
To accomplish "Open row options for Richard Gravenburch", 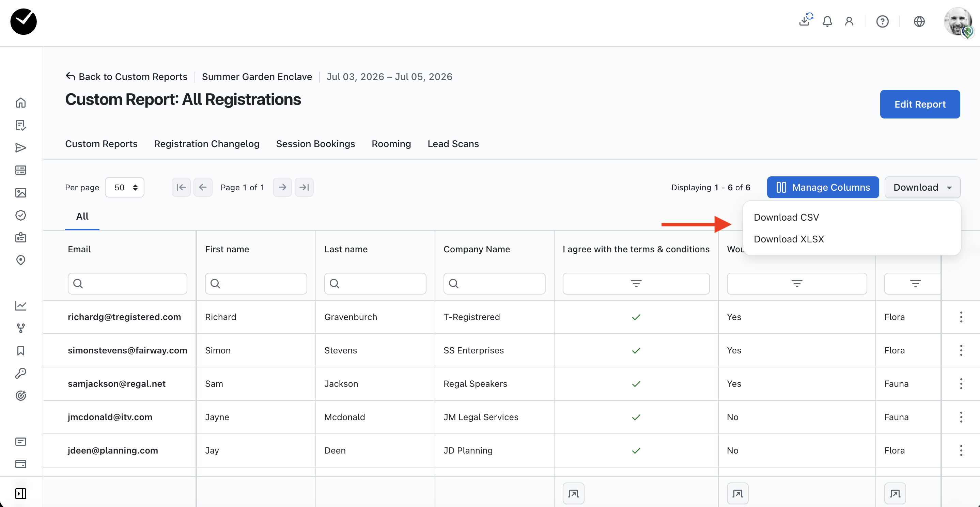I will [961, 317].
